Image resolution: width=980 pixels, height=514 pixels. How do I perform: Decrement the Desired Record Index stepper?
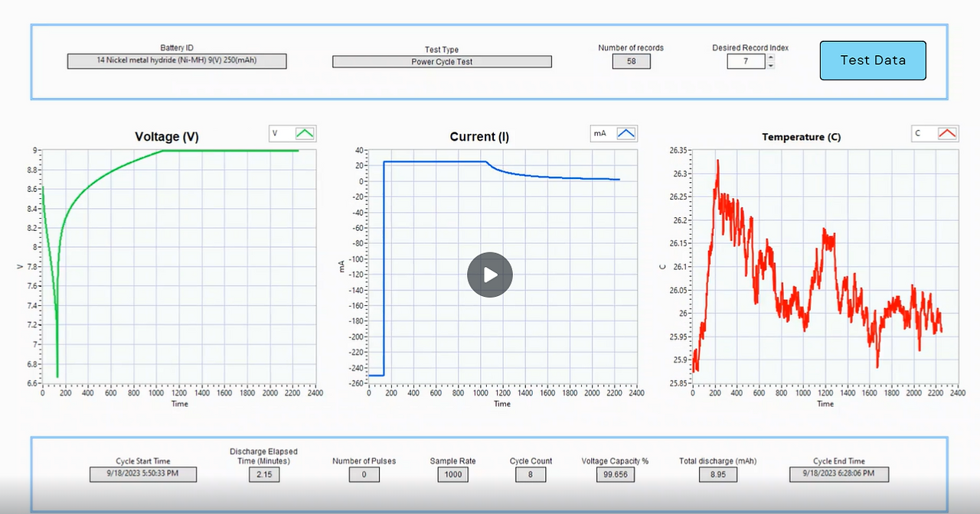pos(770,65)
